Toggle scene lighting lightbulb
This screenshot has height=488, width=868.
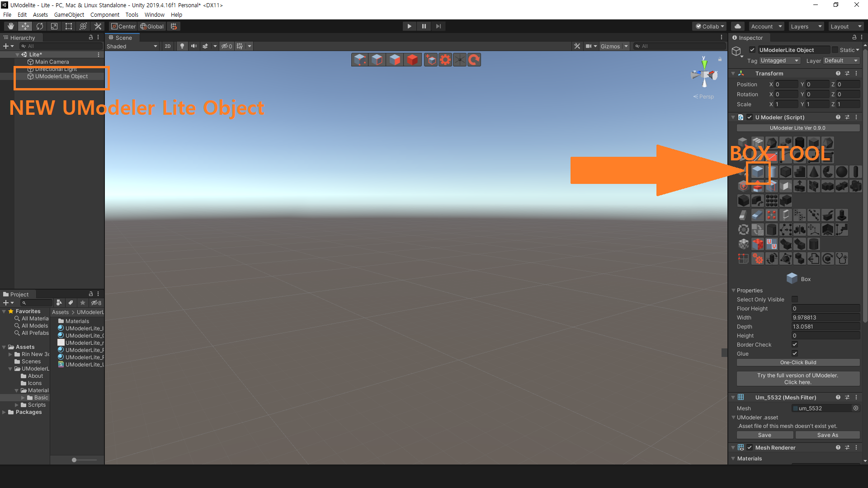click(x=182, y=46)
